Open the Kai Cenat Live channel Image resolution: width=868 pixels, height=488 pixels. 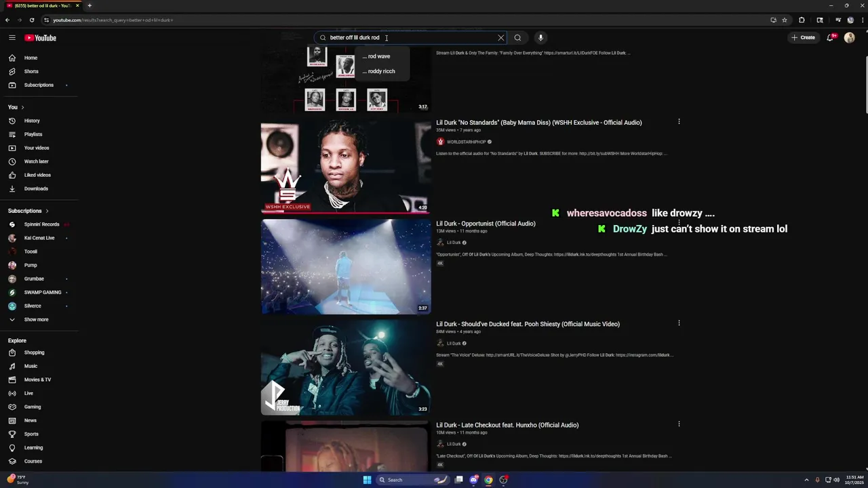point(39,238)
